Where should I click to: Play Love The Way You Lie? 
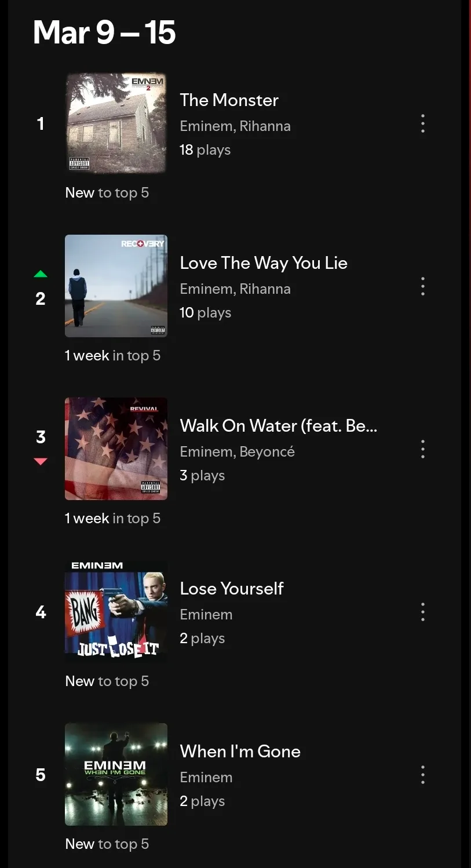tap(263, 263)
